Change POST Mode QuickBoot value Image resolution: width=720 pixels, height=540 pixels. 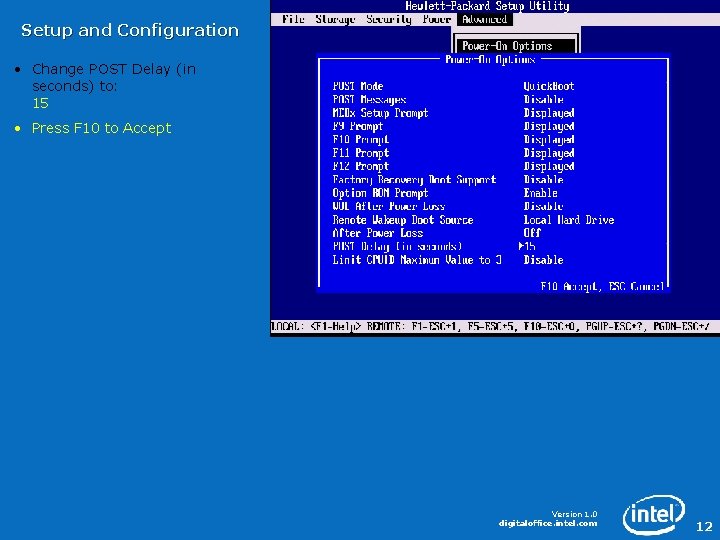tap(549, 86)
